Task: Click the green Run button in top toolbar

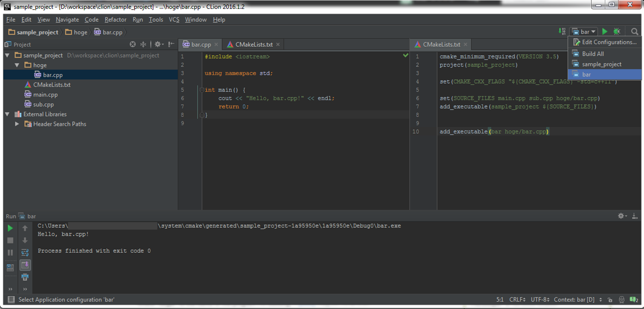Action: point(605,32)
